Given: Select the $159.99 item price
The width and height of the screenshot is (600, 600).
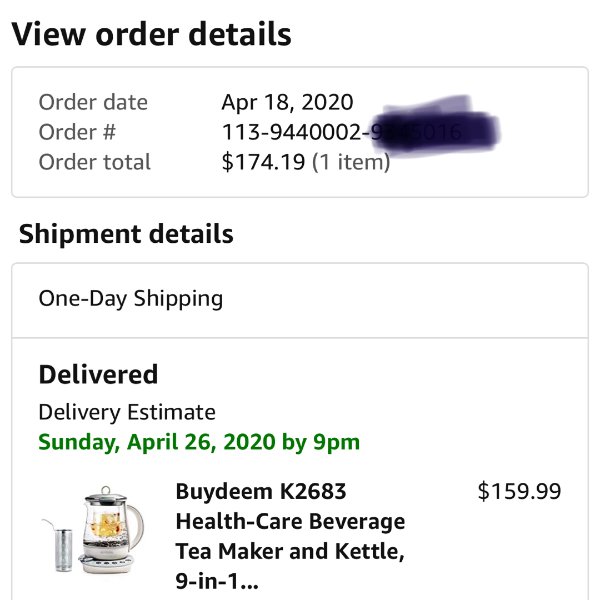Looking at the screenshot, I should (519, 491).
